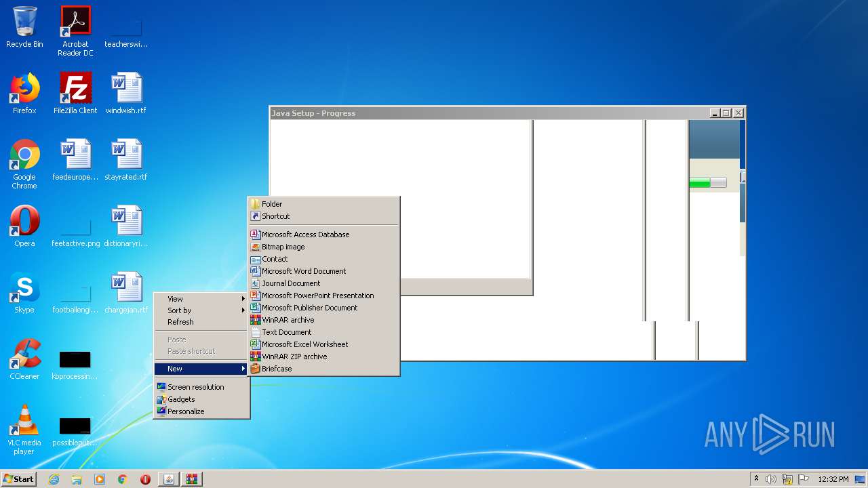Expand the View submenu
The image size is (868, 488).
[x=201, y=299]
